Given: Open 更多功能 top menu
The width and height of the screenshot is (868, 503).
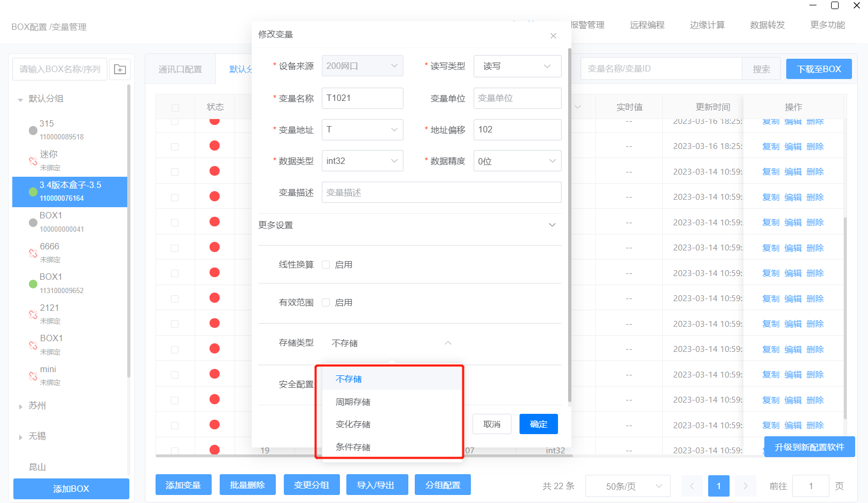Looking at the screenshot, I should pyautogui.click(x=828, y=25).
